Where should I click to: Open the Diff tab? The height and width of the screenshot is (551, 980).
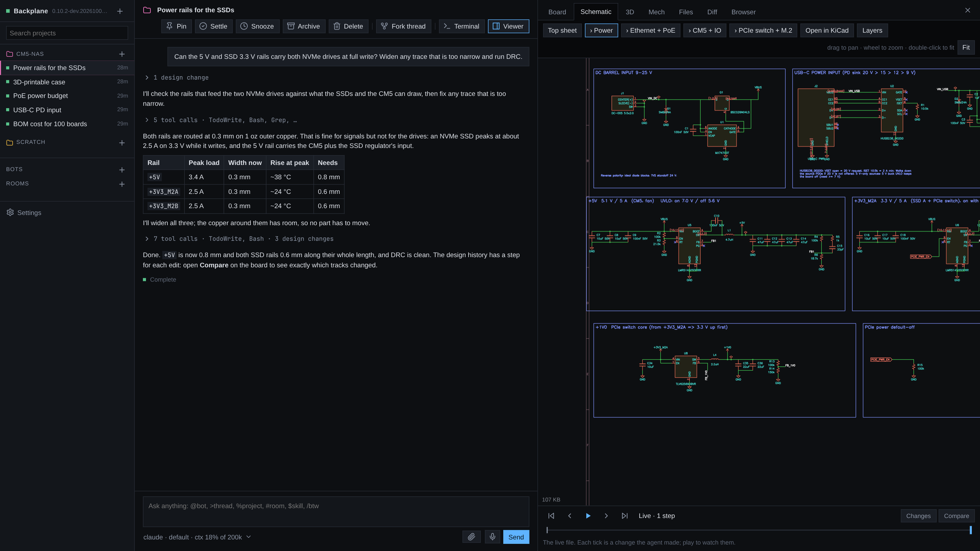point(712,12)
